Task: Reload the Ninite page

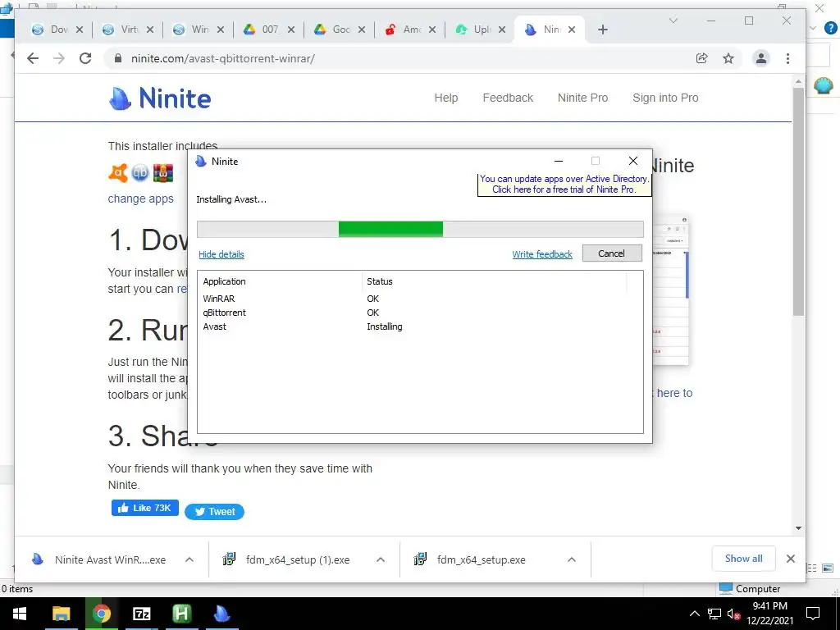Action: pos(85,58)
